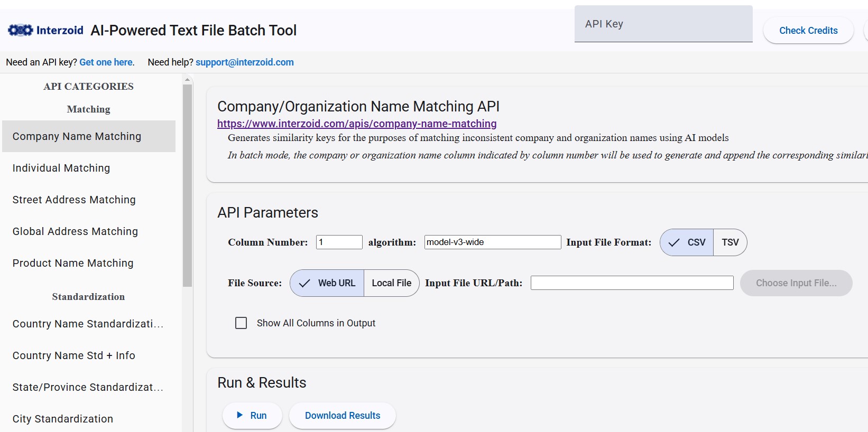Open Company Name Matching category
The height and width of the screenshot is (432, 868).
89,136
